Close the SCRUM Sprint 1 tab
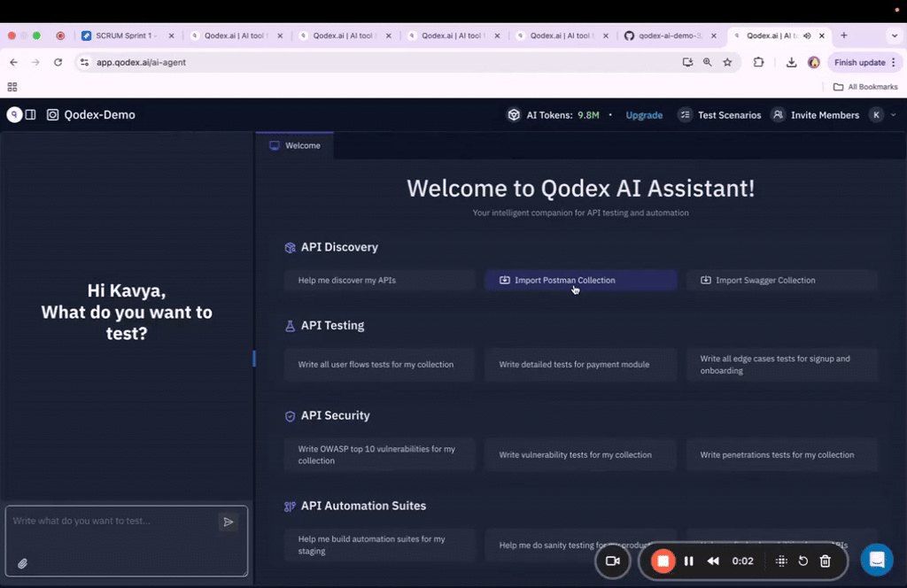This screenshot has height=588, width=907. pyautogui.click(x=171, y=35)
